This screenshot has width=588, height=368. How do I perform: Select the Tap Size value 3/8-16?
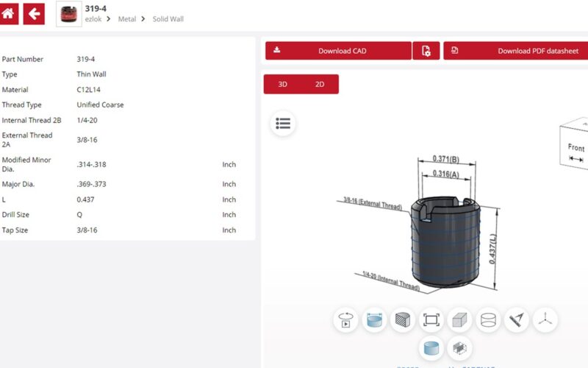pos(87,230)
